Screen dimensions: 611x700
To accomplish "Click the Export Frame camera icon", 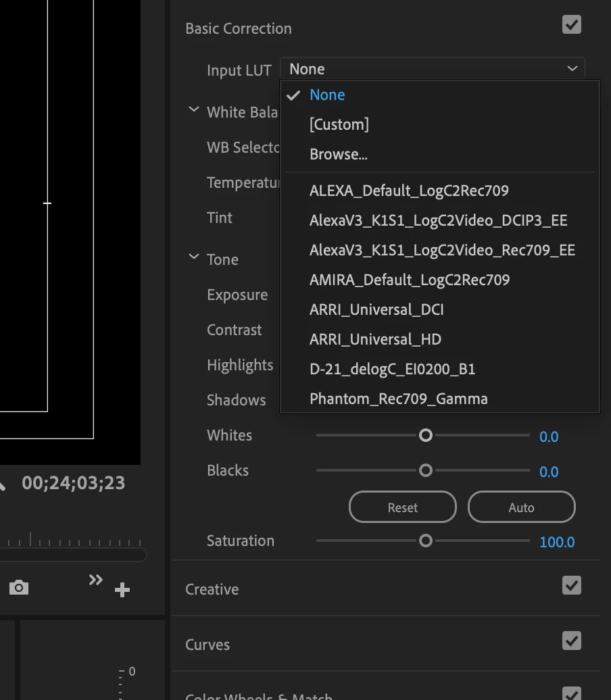I will pos(19,588).
